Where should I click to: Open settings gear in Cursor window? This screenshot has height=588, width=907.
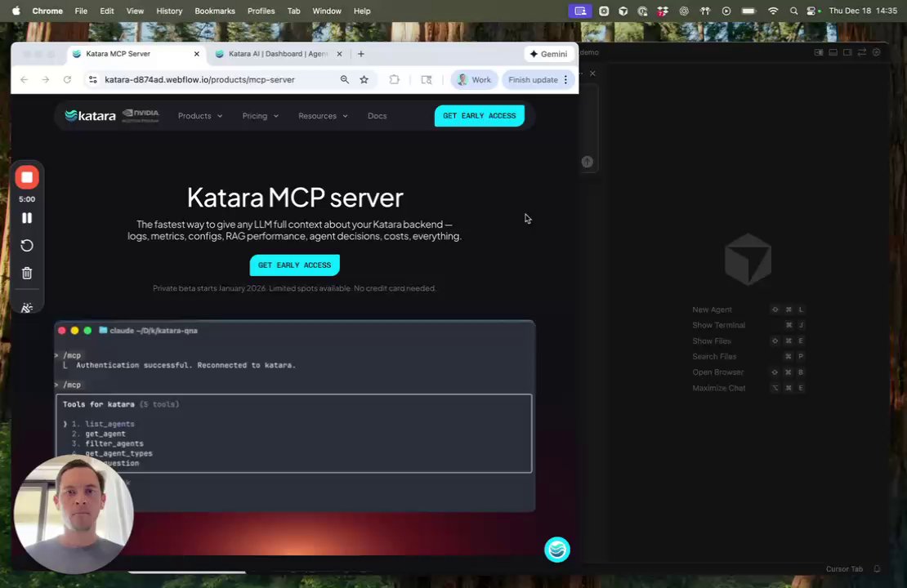pos(876,52)
